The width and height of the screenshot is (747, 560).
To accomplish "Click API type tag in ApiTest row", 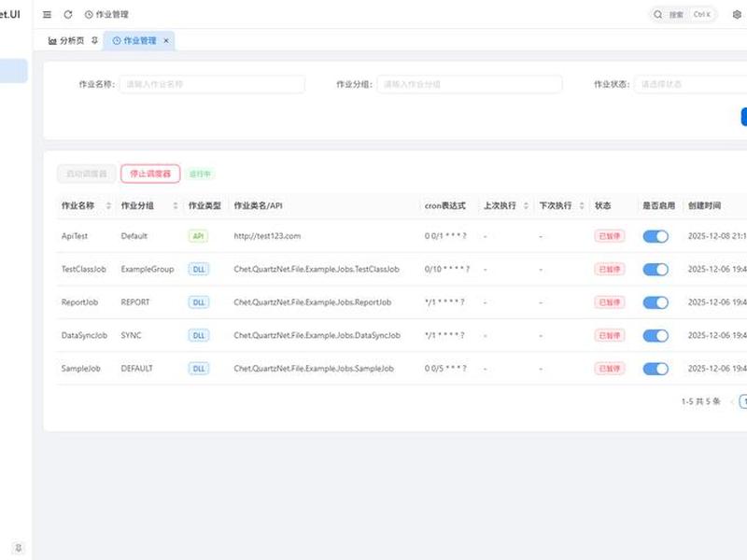I will tap(198, 236).
